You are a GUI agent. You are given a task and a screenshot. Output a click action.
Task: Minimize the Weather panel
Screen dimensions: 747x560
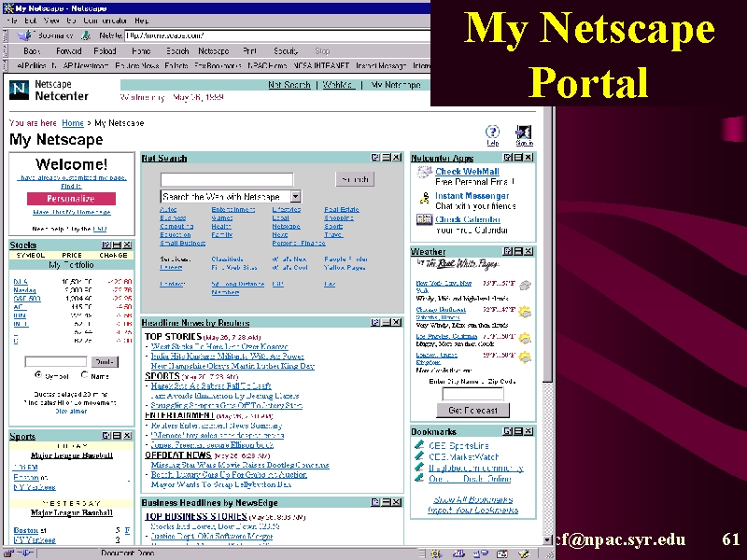pyautogui.click(x=518, y=251)
